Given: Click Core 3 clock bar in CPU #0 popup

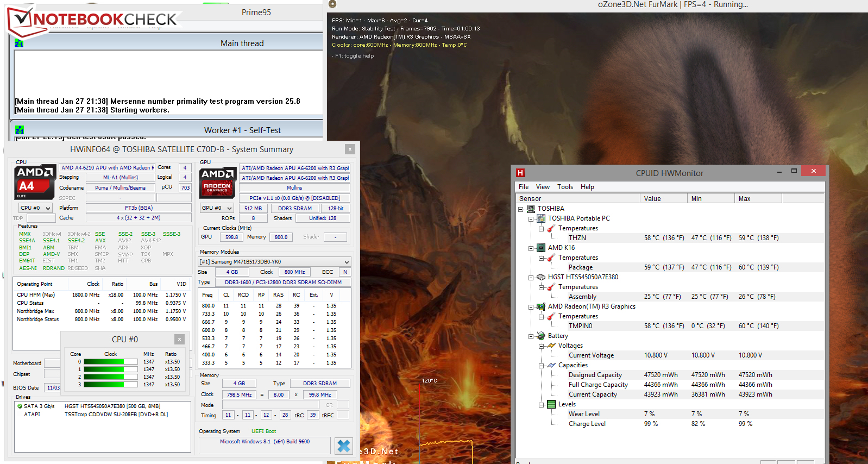Looking at the screenshot, I should tap(111, 385).
